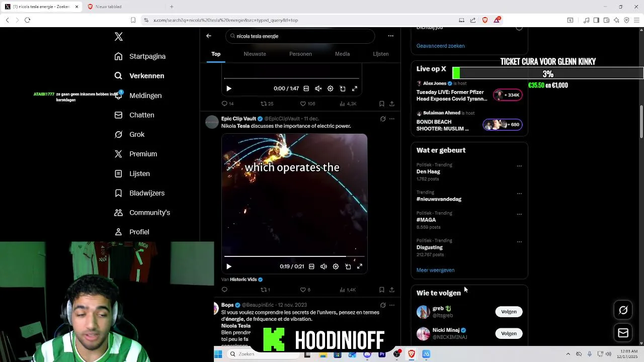Viewport: 644px width, 362px height.
Task: View Epic Clip Vault post 1,4K stats
Action: [348, 290]
